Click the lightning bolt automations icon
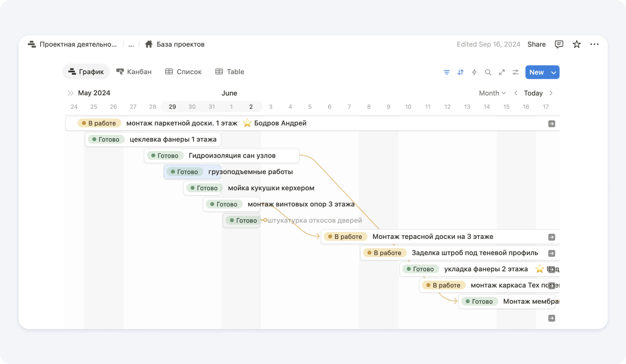The height and width of the screenshot is (364, 626). click(x=474, y=72)
